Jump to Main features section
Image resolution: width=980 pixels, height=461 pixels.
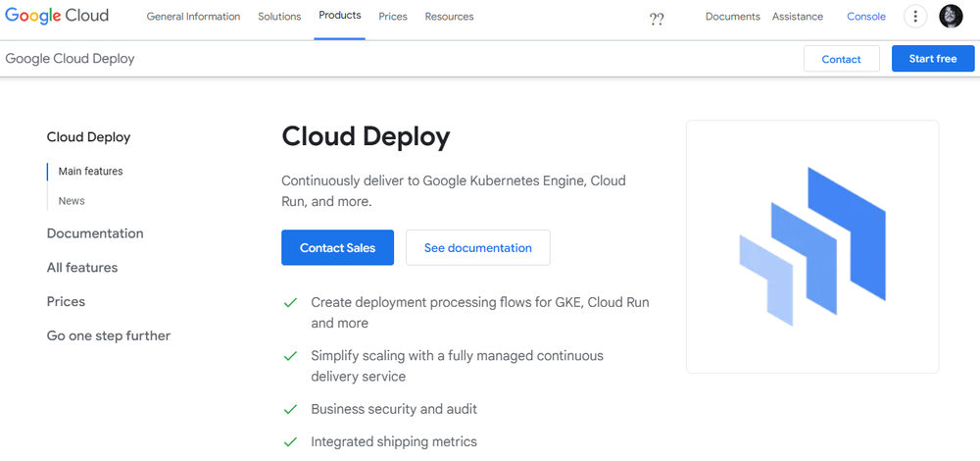pos(90,171)
